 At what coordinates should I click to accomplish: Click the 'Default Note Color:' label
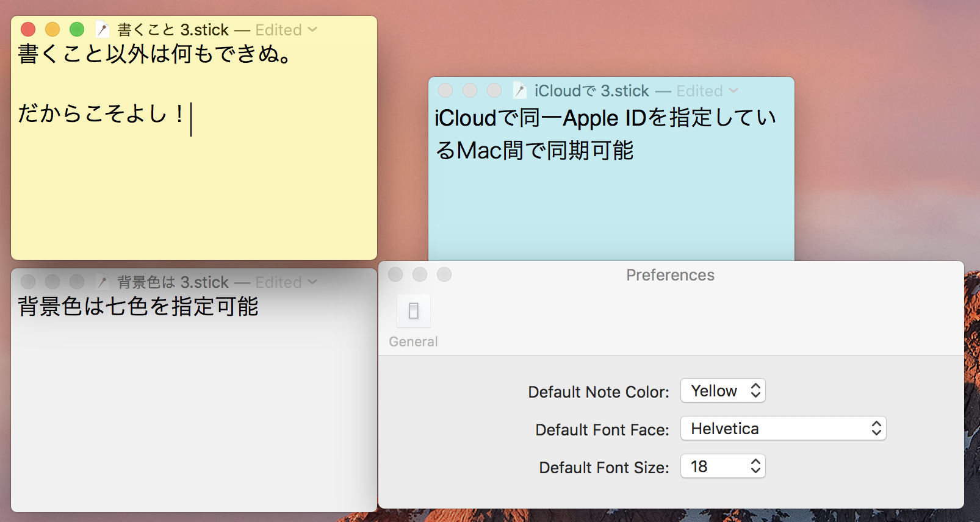click(599, 391)
